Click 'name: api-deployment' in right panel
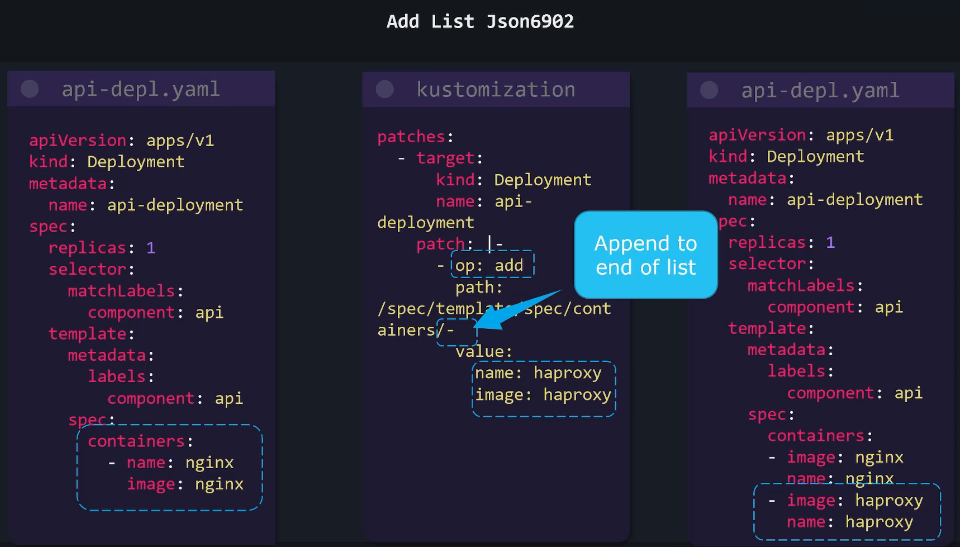Screen dimensions: 960x547 (825, 199)
